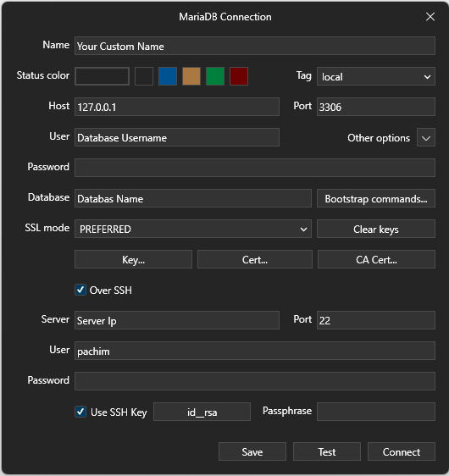
Task: Click the Bootstrap commands button
Action: [x=376, y=198]
